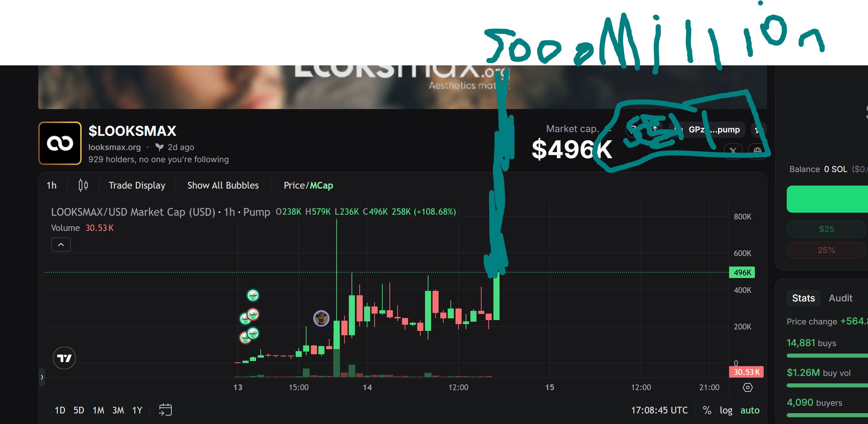The height and width of the screenshot is (424, 868).
Task: Open the looksmax.org link
Action: [114, 147]
